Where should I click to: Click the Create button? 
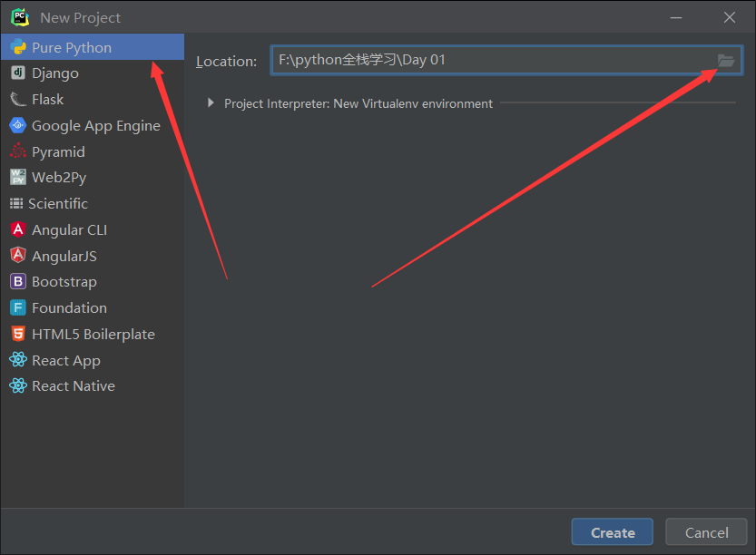click(613, 531)
